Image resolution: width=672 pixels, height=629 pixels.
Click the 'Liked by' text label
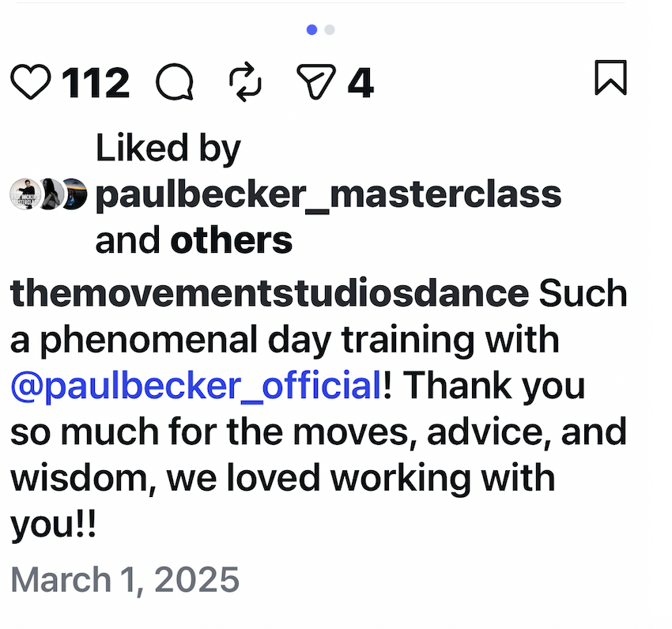click(x=168, y=147)
